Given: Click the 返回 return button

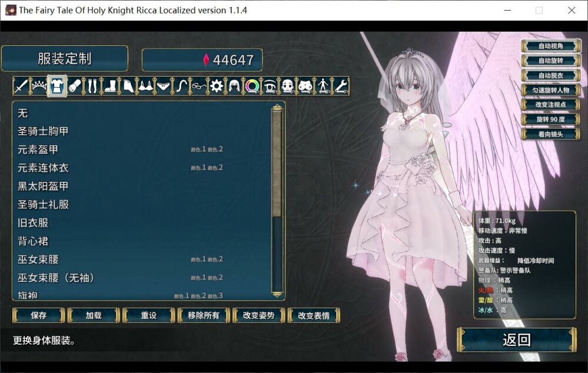Looking at the screenshot, I should [x=517, y=339].
